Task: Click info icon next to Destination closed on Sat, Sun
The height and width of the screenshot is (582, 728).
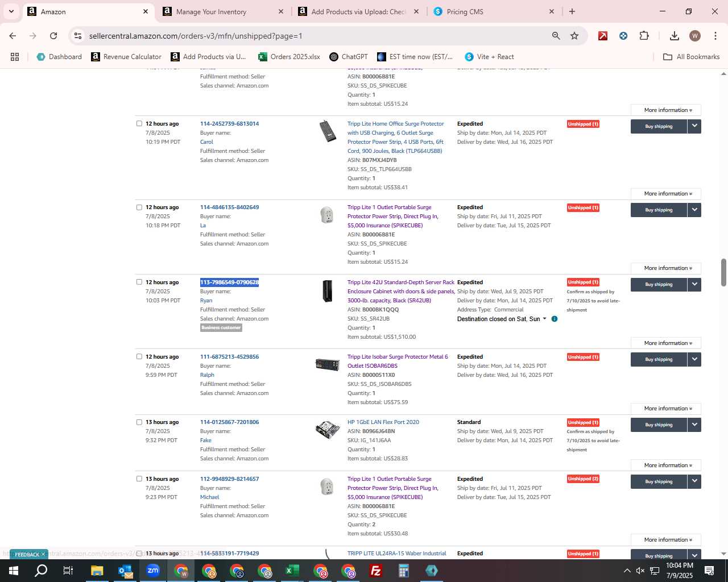Action: (554, 319)
